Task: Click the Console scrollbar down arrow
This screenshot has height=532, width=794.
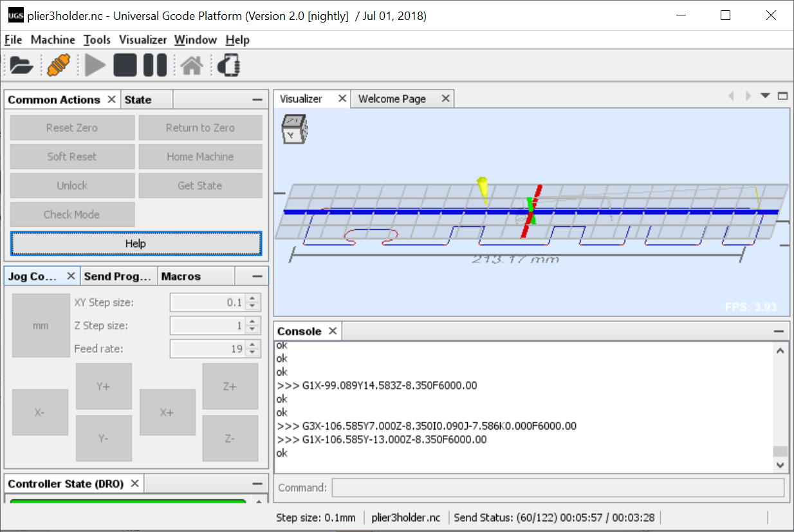Action: [780, 464]
